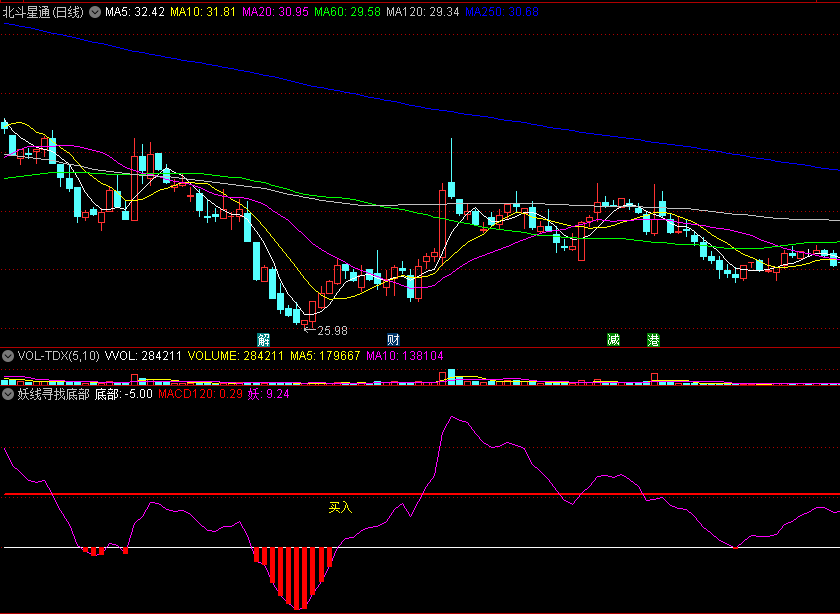The height and width of the screenshot is (614, 840).
Task: Open the VOL-TDX indicator dropdown arrow
Action: coord(8,356)
